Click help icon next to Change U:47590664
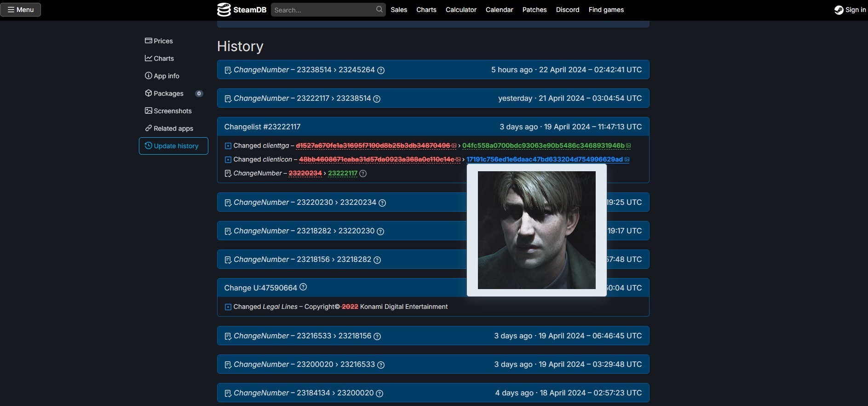 tap(303, 287)
